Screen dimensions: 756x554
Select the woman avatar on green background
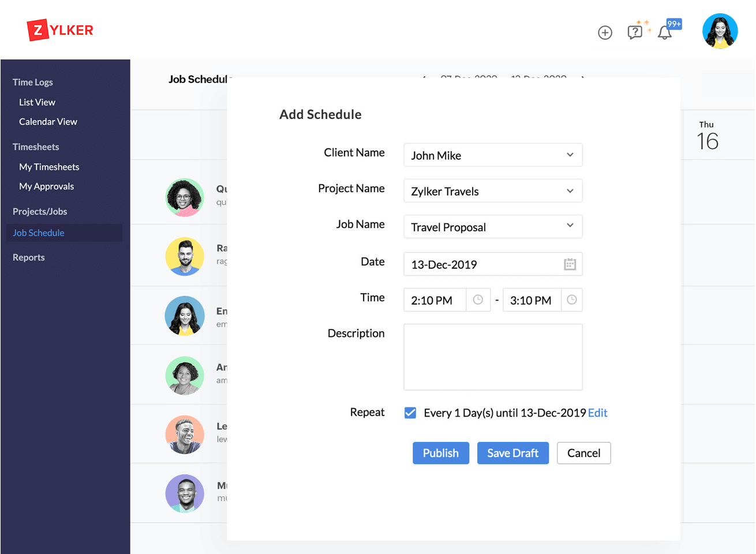[185, 375]
